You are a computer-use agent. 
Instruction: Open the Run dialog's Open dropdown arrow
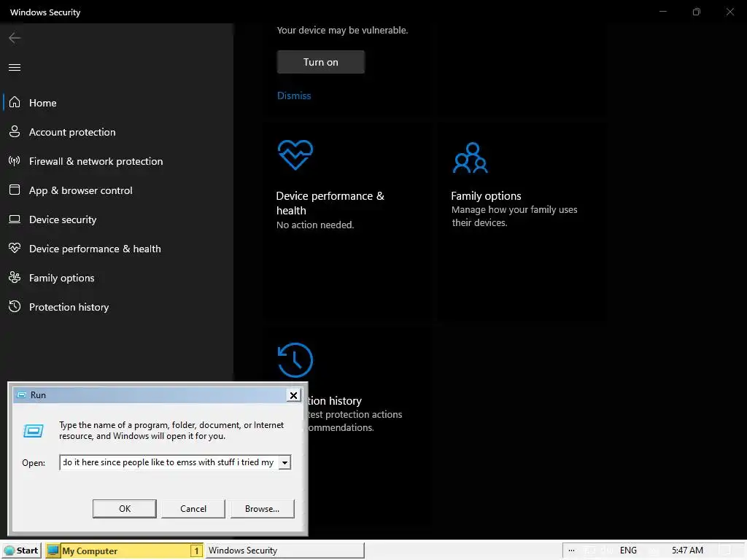285,462
